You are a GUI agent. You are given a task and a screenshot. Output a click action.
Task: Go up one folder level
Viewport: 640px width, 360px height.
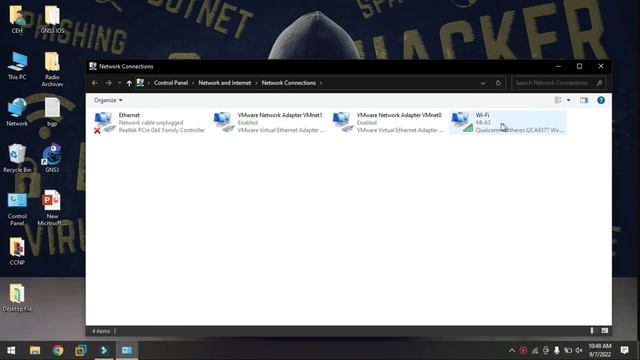click(129, 83)
